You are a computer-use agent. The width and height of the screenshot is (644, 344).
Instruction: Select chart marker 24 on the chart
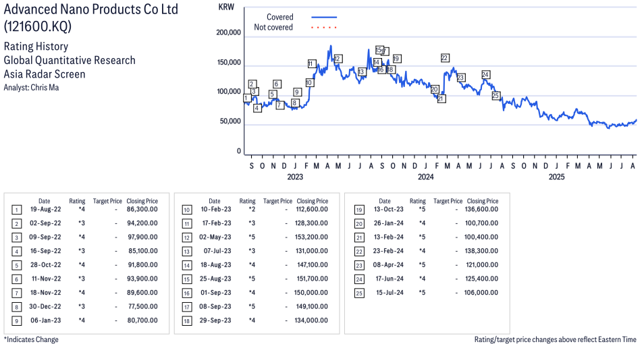point(485,75)
